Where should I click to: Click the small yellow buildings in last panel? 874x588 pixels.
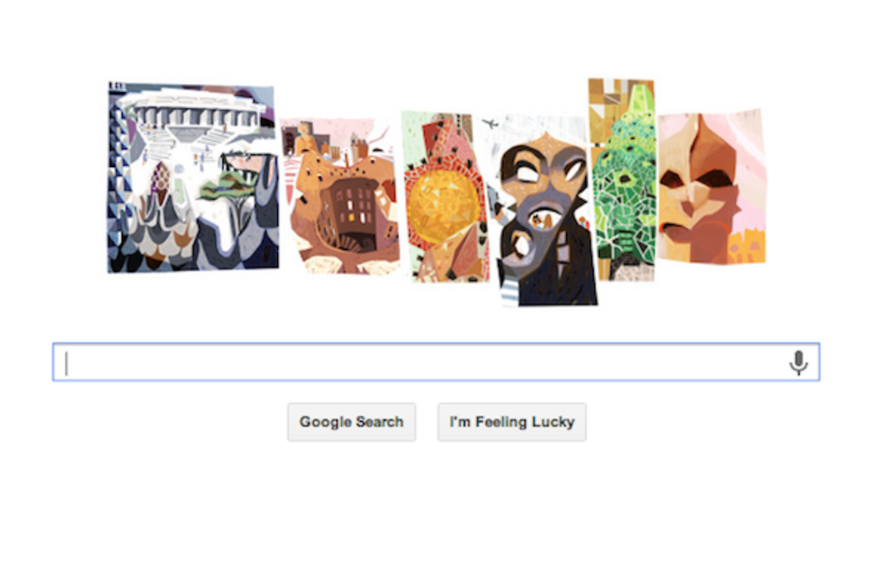coord(748,248)
